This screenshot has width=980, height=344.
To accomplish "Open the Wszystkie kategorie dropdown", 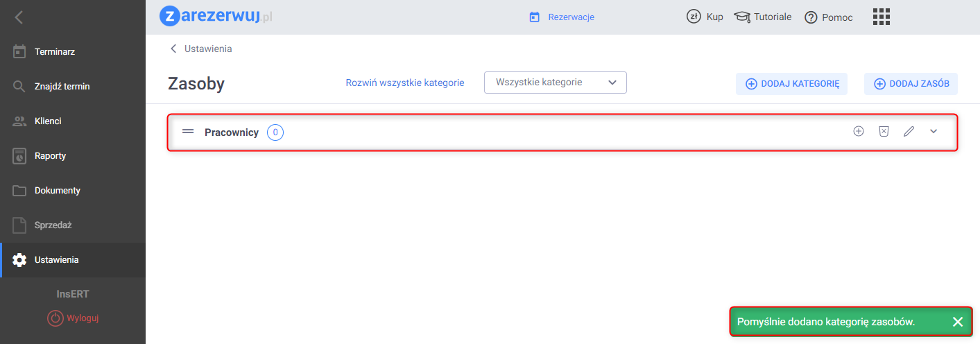I will coord(555,83).
